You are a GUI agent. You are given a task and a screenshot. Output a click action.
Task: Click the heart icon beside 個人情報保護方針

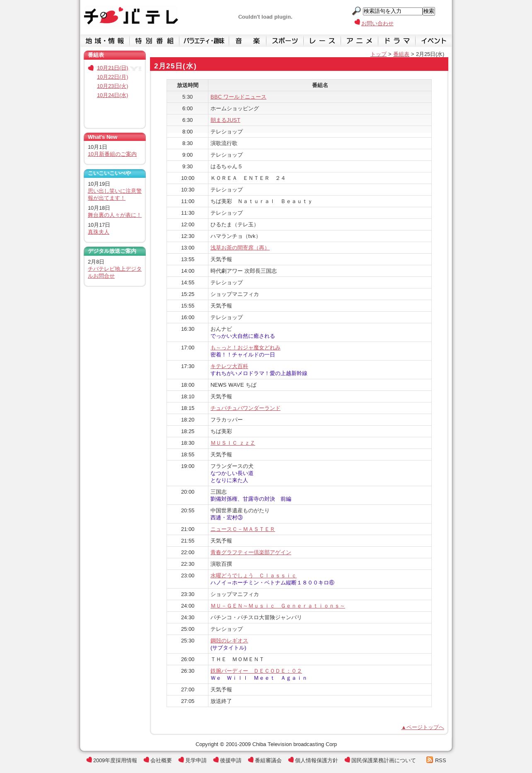291,760
